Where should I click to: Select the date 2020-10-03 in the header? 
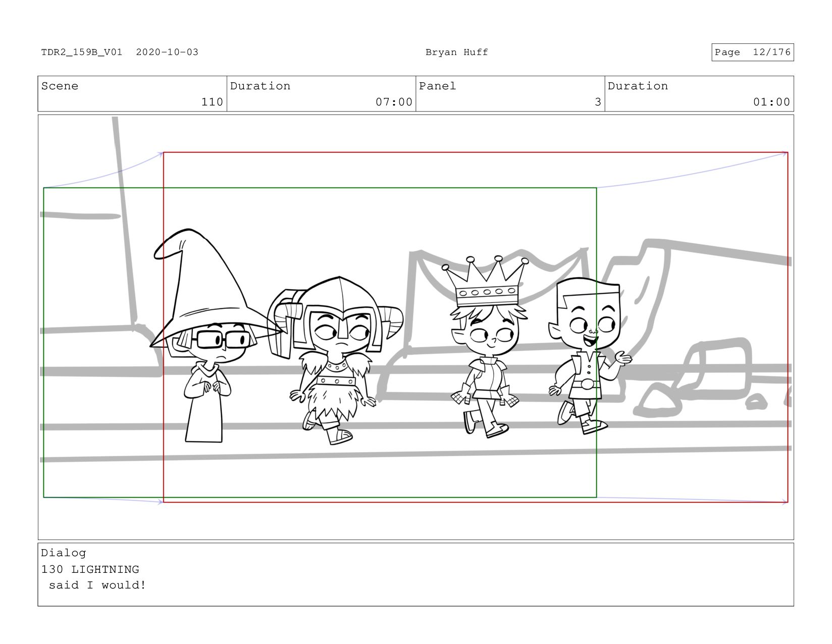(167, 52)
